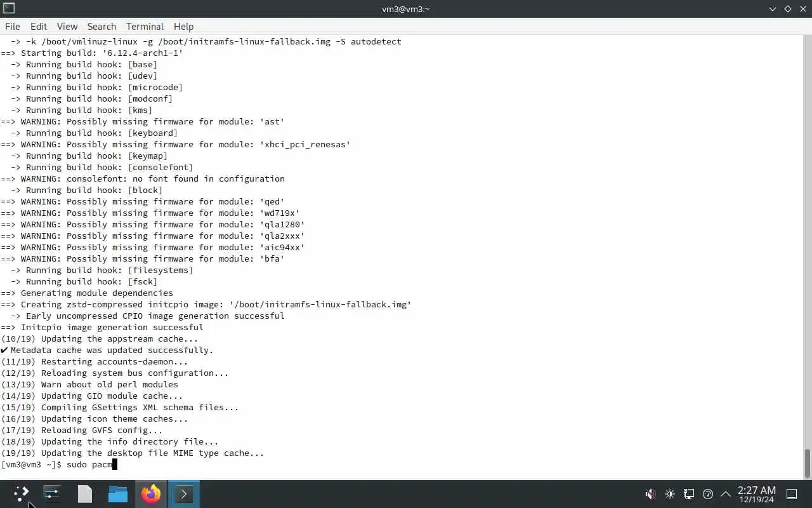Click the 'Running build hook: [filesystems]' line
The image size is (812, 508).
[102, 270]
